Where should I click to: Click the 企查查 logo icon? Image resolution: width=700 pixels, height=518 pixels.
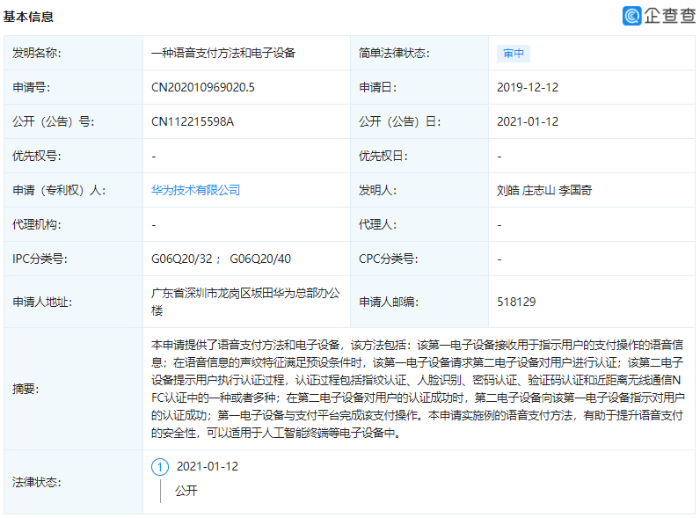(x=632, y=16)
